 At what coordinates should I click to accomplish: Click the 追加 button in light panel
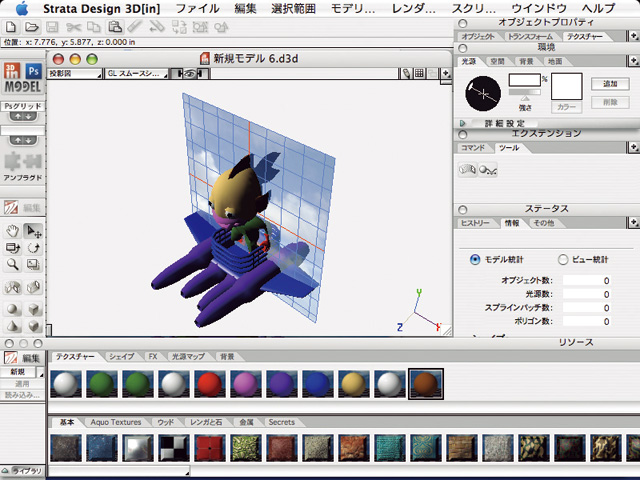[x=610, y=84]
